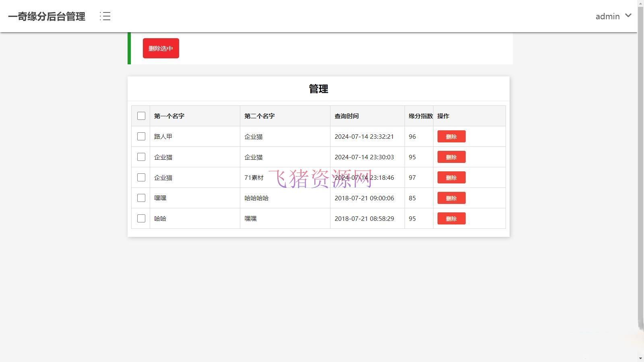This screenshot has height=362, width=644.
Task: Select the 一奇缘分后台管理 site title
Action: point(46,16)
